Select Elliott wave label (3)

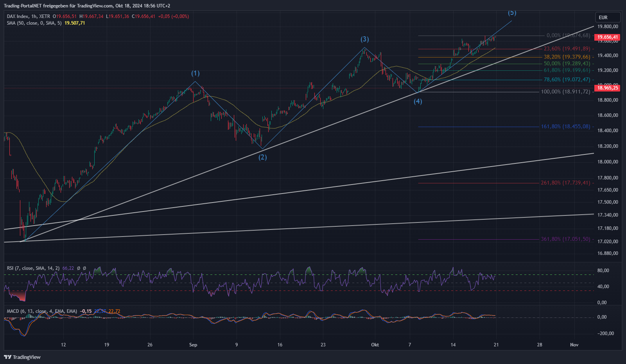[x=364, y=39]
